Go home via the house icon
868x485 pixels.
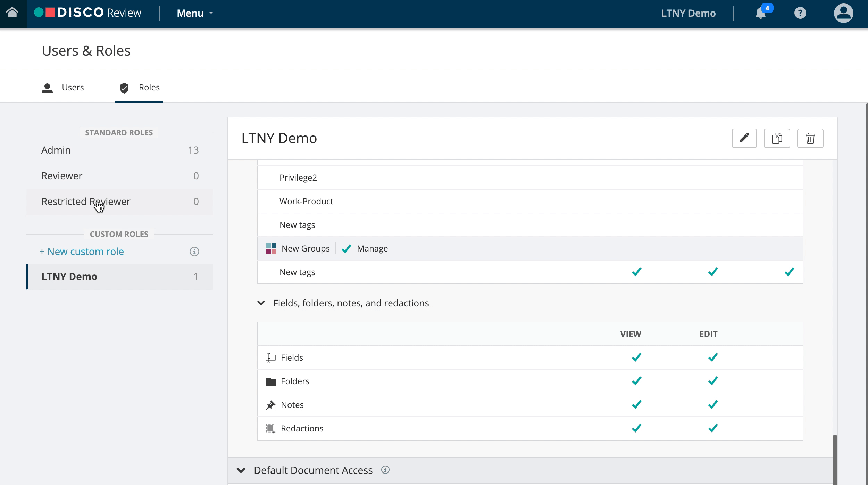13,13
